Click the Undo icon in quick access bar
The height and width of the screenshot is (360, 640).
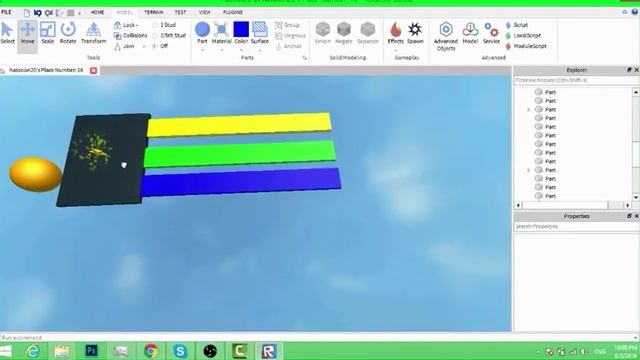[x=38, y=13]
